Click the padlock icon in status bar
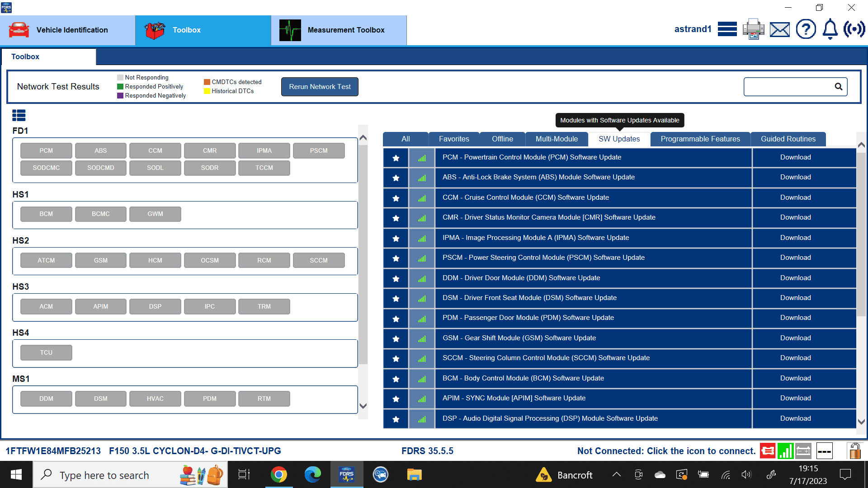This screenshot has height=488, width=868. coord(854,450)
